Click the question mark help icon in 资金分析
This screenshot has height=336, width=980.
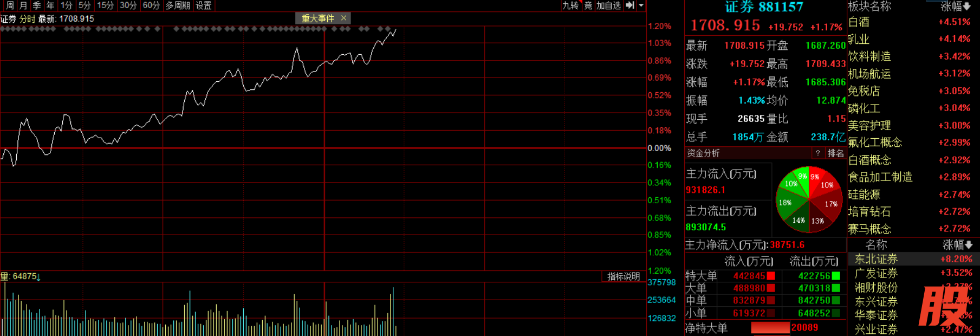tap(817, 153)
